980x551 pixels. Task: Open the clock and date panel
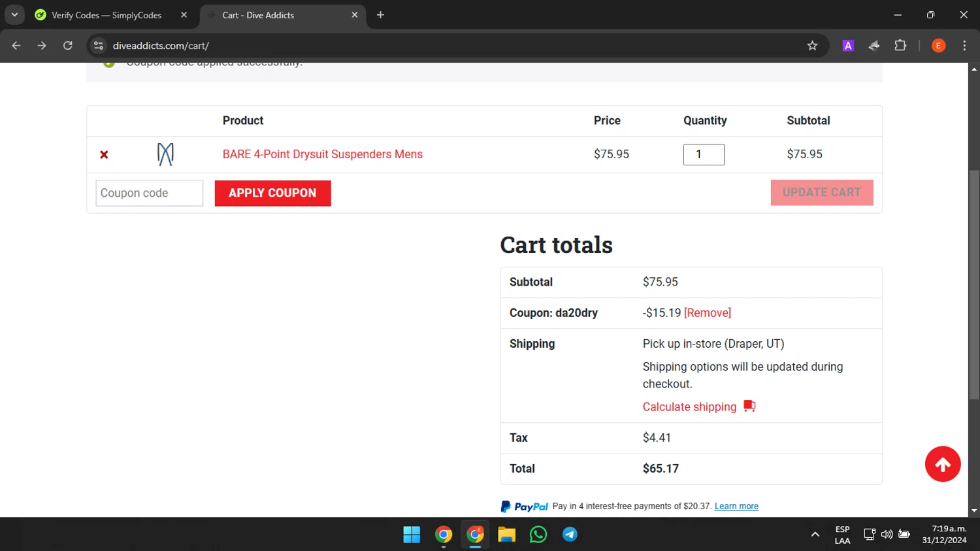click(x=945, y=535)
